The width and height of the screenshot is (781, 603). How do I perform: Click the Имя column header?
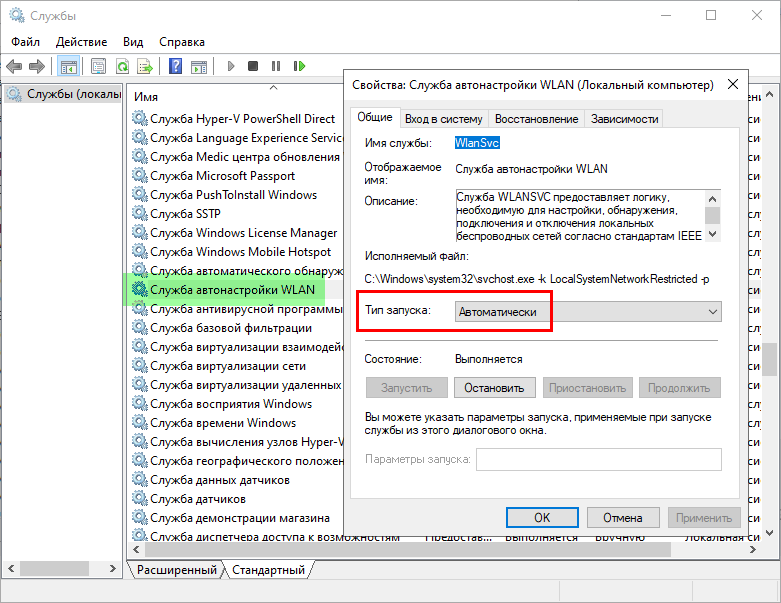(x=146, y=97)
